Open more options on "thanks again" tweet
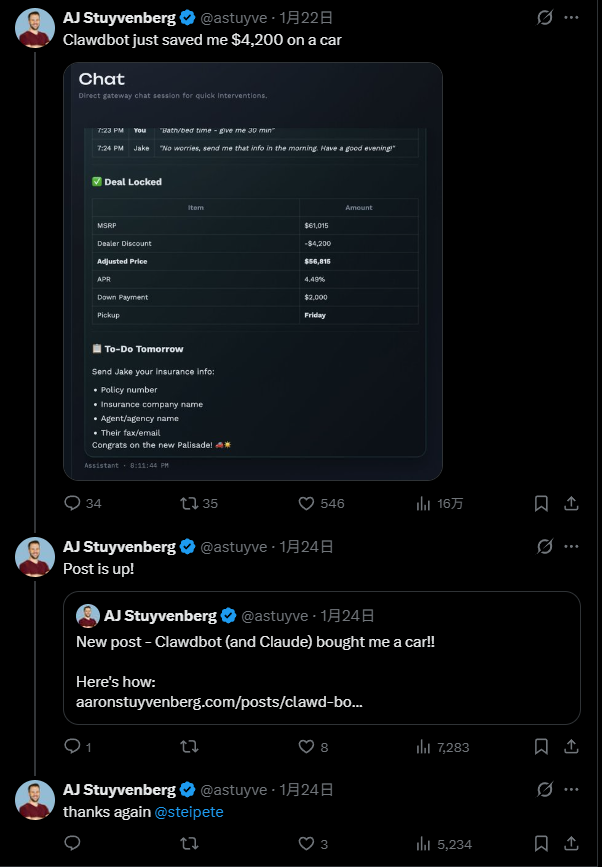This screenshot has height=867, width=602. [571, 790]
